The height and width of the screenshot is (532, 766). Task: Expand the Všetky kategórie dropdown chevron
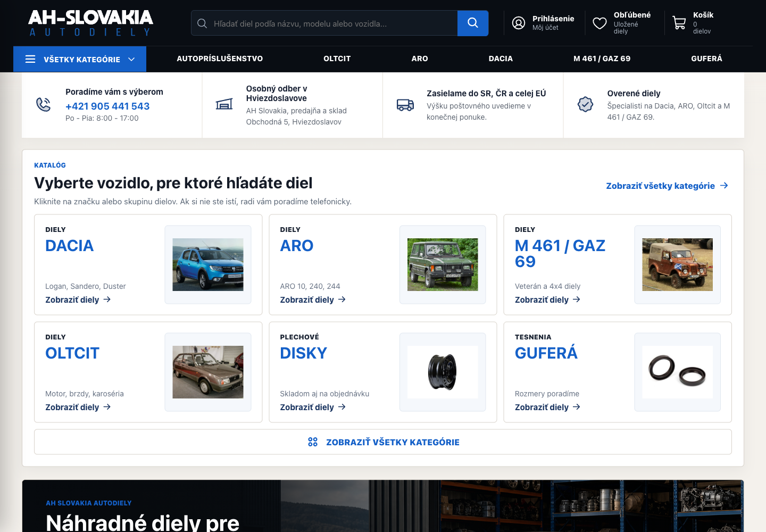(131, 59)
